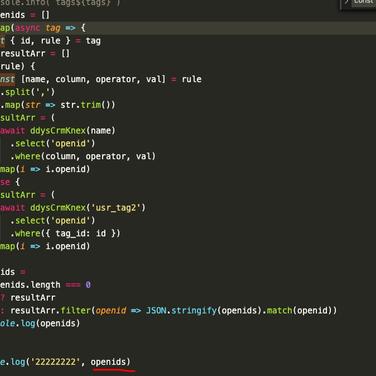Click "rule) {" condition line
376x376 pixels.
17,66
